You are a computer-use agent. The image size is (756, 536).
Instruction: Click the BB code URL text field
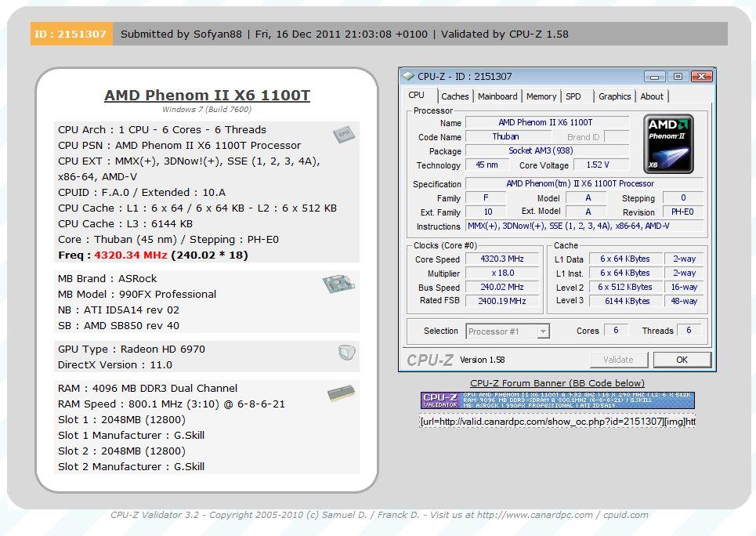(x=557, y=422)
